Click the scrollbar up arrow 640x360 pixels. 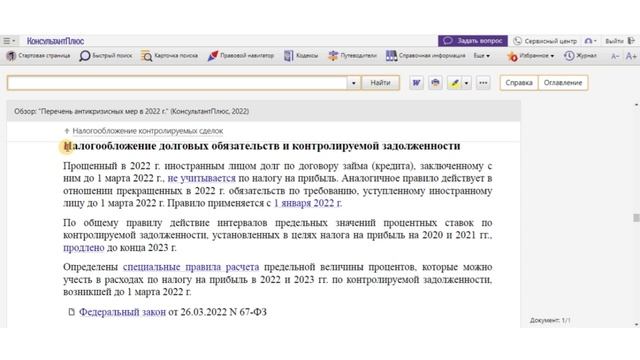tap(636, 105)
